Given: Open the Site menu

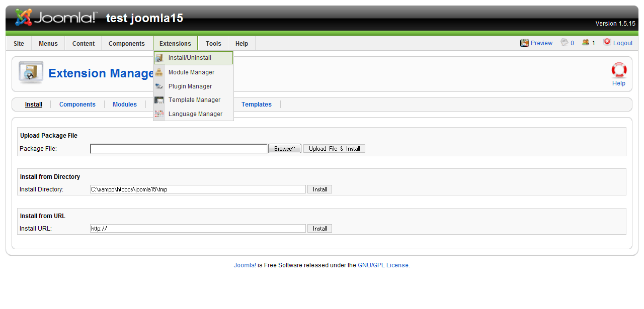Looking at the screenshot, I should click(19, 44).
